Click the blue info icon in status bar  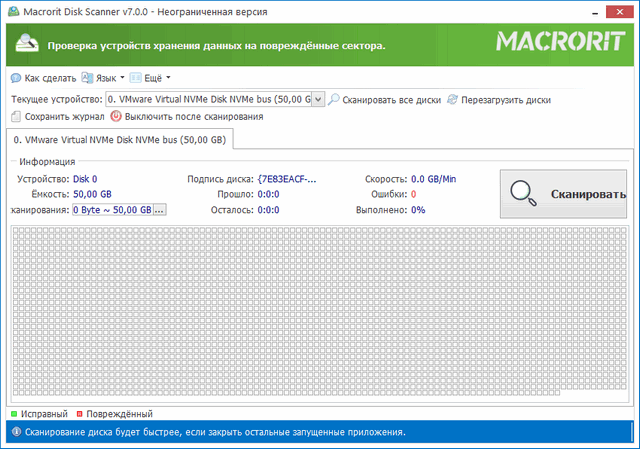16,431
